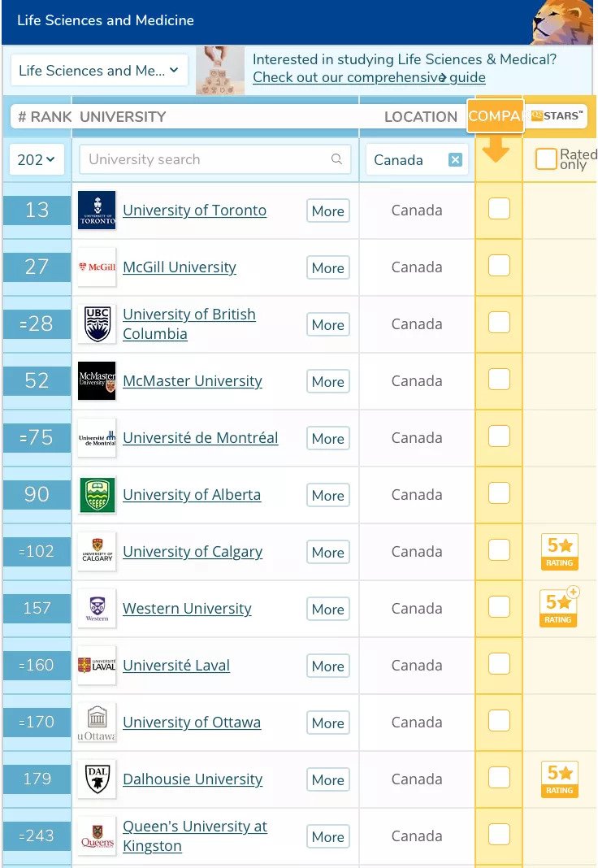
Task: Click the Université de Montréal logo
Action: (97, 438)
